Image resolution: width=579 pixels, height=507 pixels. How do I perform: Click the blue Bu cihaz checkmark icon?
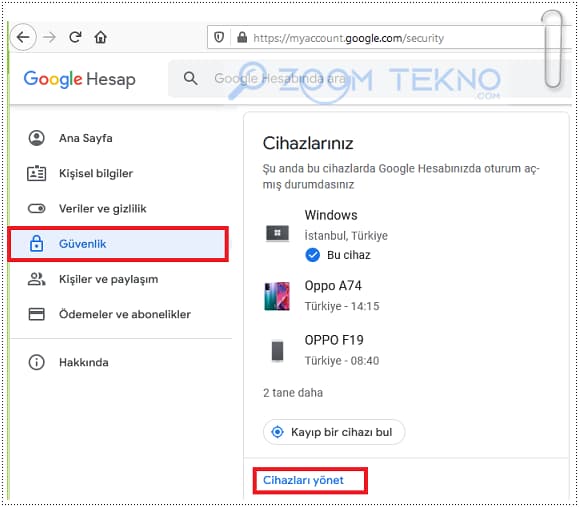(312, 255)
